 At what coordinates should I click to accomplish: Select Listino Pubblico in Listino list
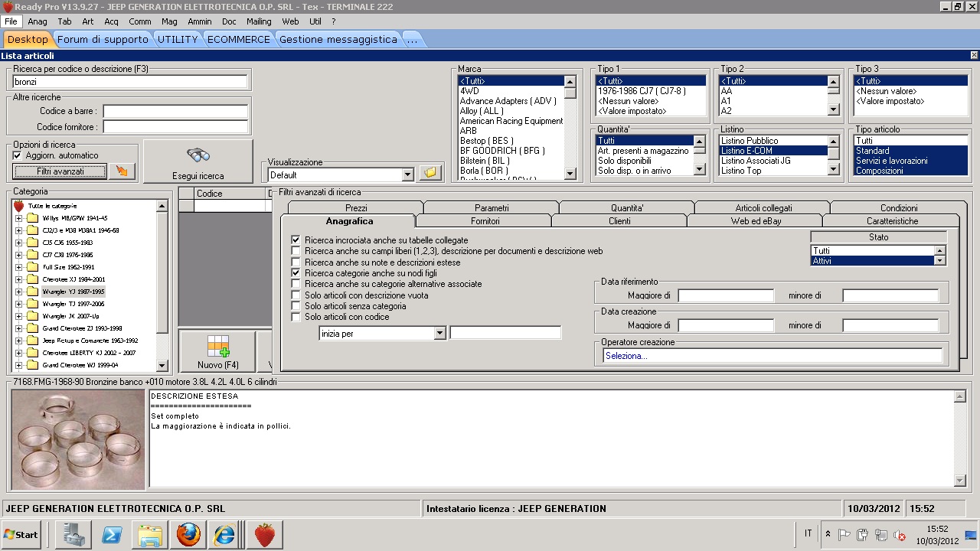pos(773,141)
